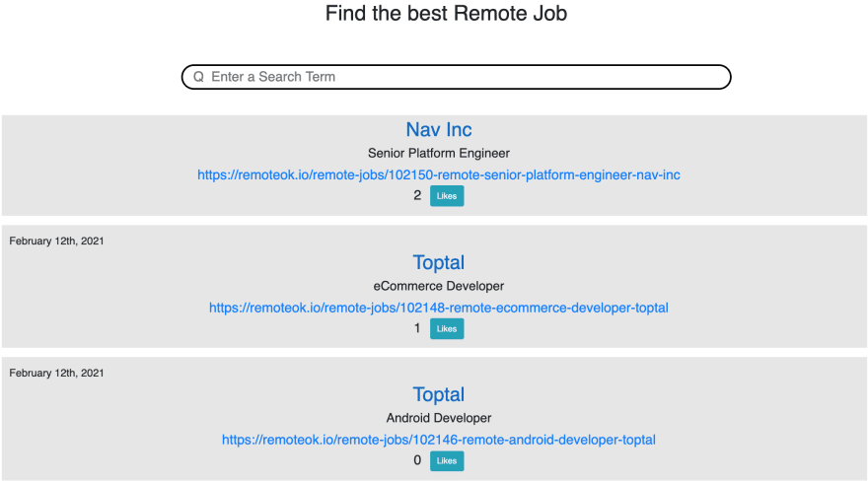Click the Find the best Remote Job heading
Image resolution: width=868 pixels, height=484 pixels.
(446, 13)
